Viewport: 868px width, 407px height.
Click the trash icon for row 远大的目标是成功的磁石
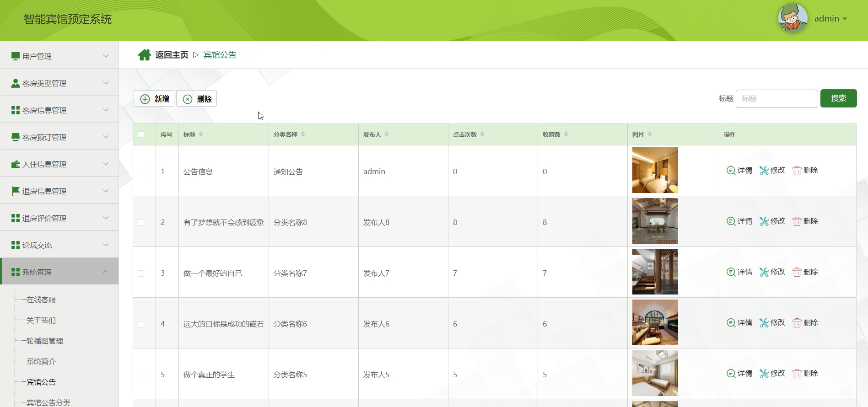797,323
